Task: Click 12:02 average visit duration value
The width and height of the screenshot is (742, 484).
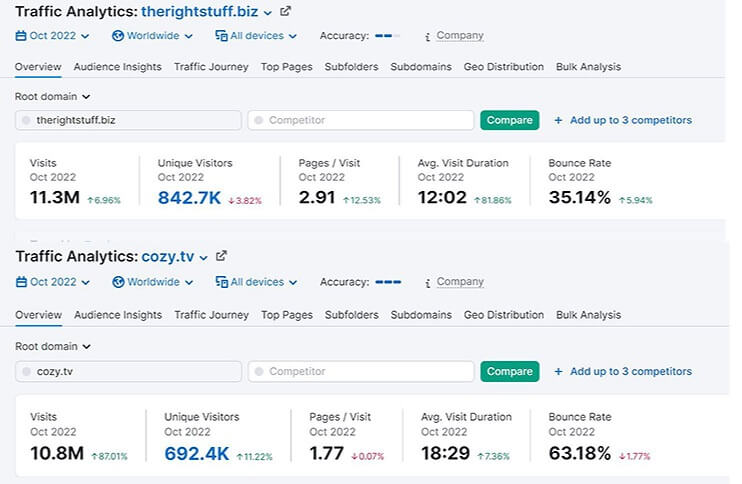Action: pyautogui.click(x=442, y=197)
